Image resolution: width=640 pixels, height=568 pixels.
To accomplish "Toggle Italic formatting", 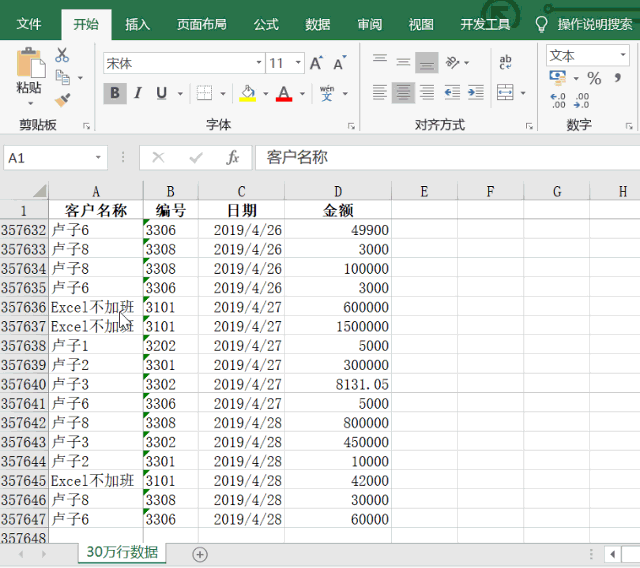I will pyautogui.click(x=138, y=93).
